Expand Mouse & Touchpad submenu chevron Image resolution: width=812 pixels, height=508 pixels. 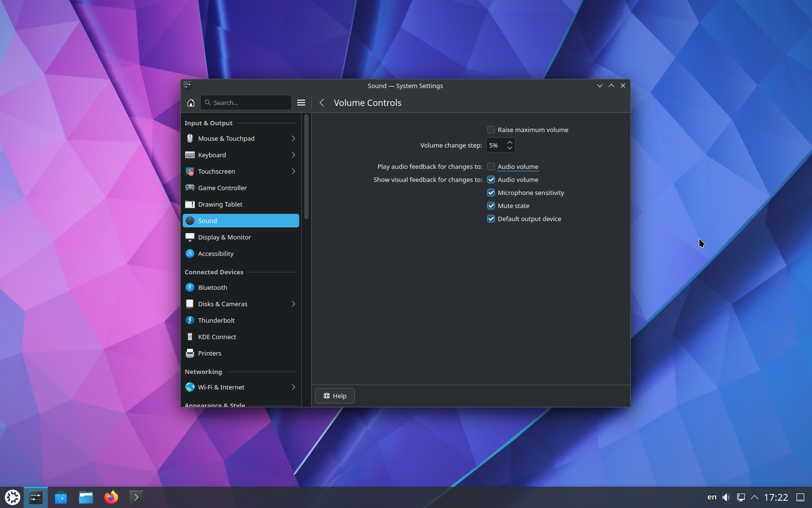click(x=293, y=138)
